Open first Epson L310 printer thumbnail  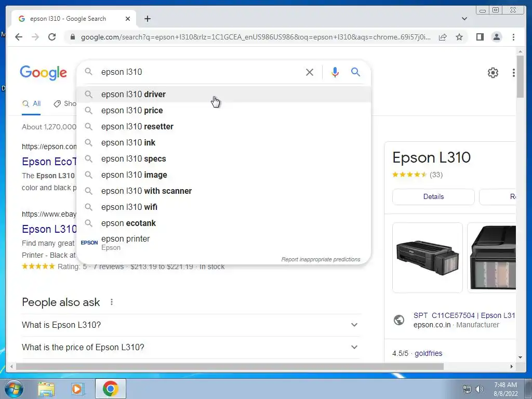tap(428, 258)
